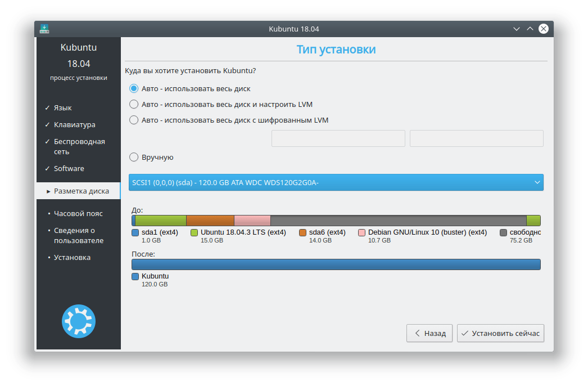This screenshot has height=386, width=588.
Task: Click the Kubuntu gear logo in the sidebar
Action: [79, 321]
